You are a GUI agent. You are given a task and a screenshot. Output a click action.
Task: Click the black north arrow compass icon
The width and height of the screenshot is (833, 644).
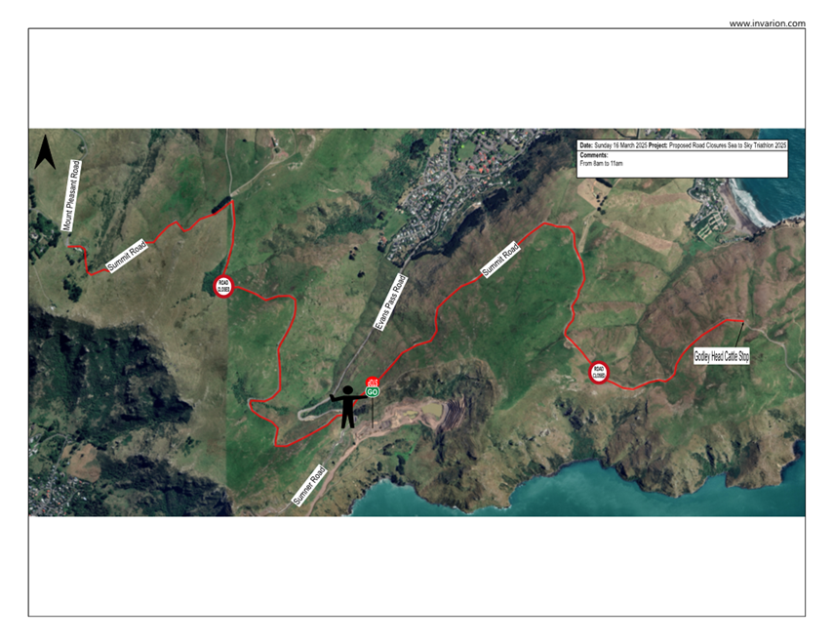[45, 152]
